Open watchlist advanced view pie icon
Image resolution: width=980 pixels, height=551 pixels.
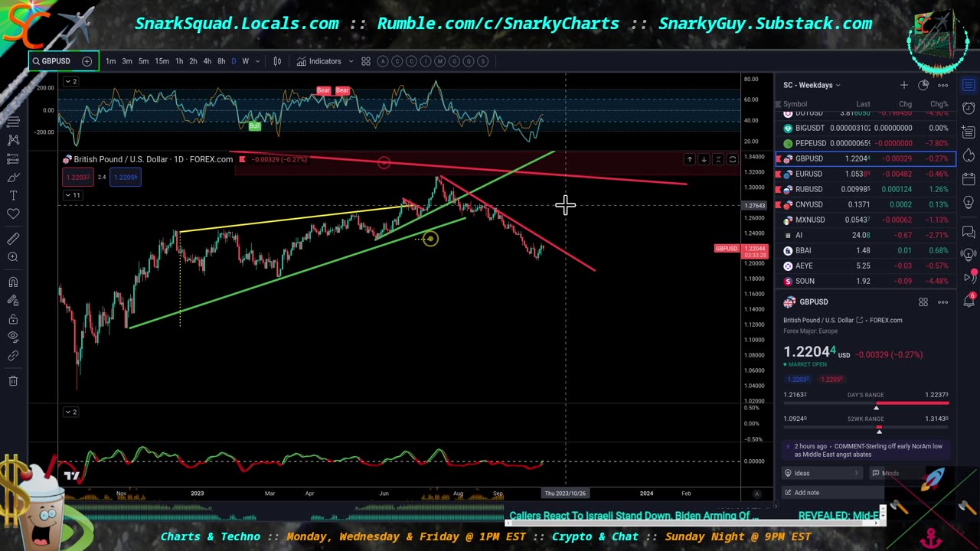click(x=923, y=85)
